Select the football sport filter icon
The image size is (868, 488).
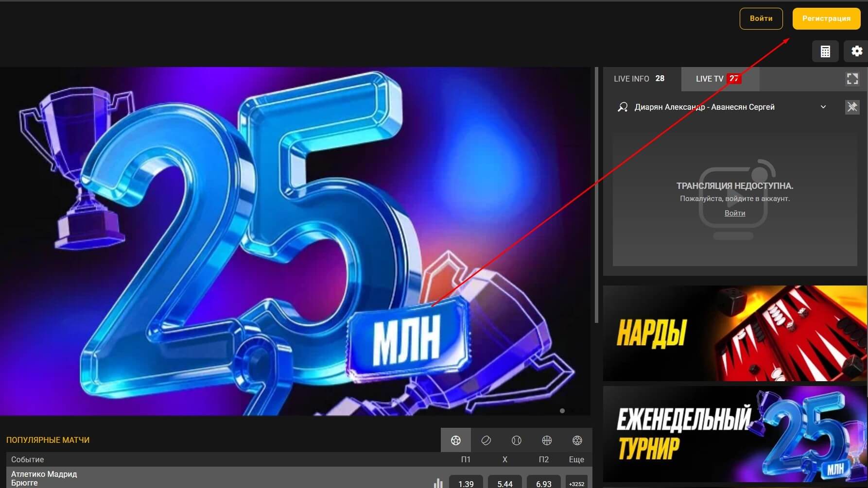[x=456, y=440]
